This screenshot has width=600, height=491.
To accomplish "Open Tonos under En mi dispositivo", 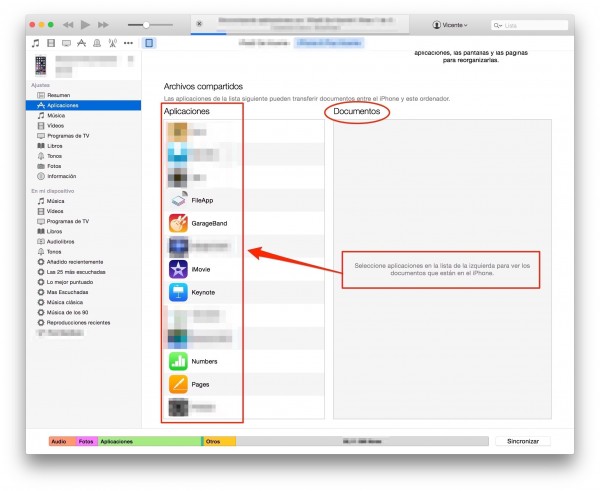I will pos(83,251).
